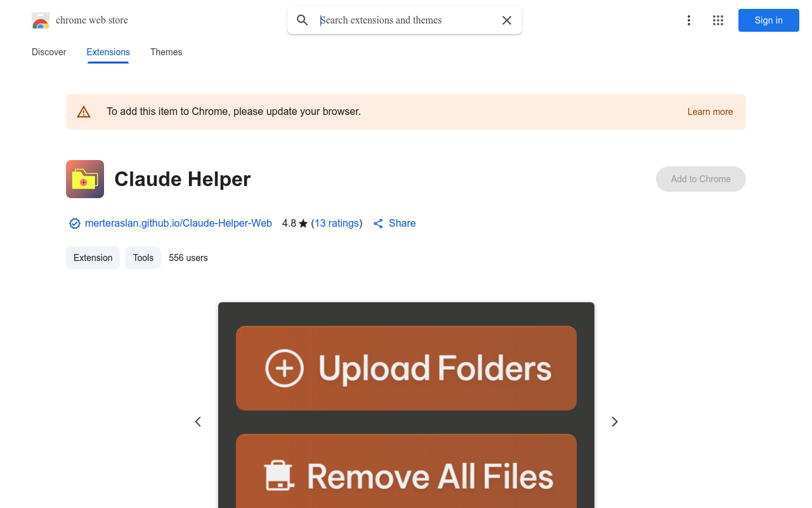Click the 556 users text
The height and width of the screenshot is (508, 812).
coord(188,258)
